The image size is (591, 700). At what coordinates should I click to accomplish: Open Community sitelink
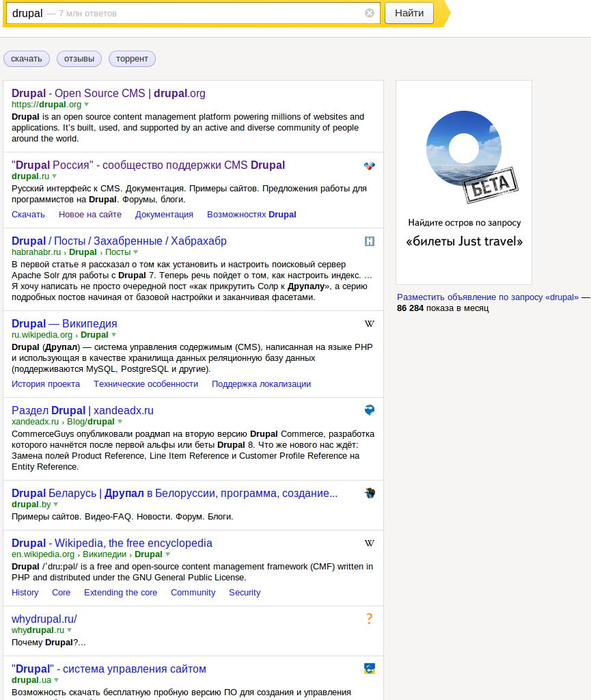tap(193, 593)
